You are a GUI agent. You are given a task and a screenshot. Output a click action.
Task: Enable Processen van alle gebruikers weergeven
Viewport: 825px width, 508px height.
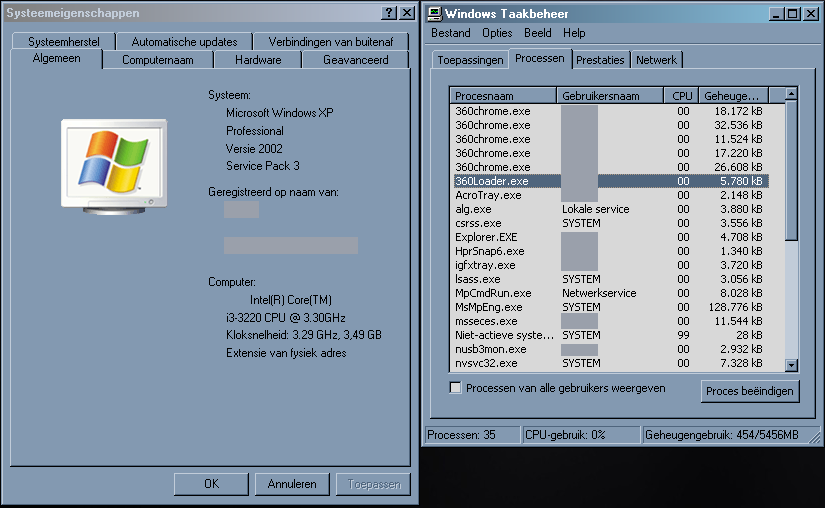(456, 388)
